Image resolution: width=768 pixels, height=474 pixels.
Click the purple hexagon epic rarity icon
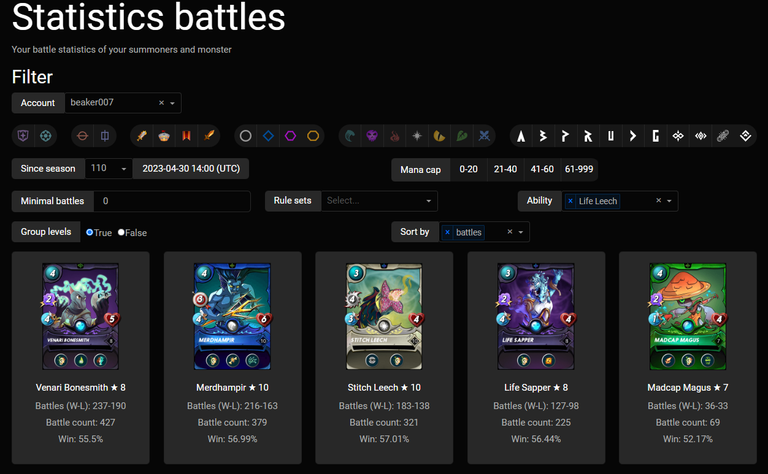tap(291, 135)
